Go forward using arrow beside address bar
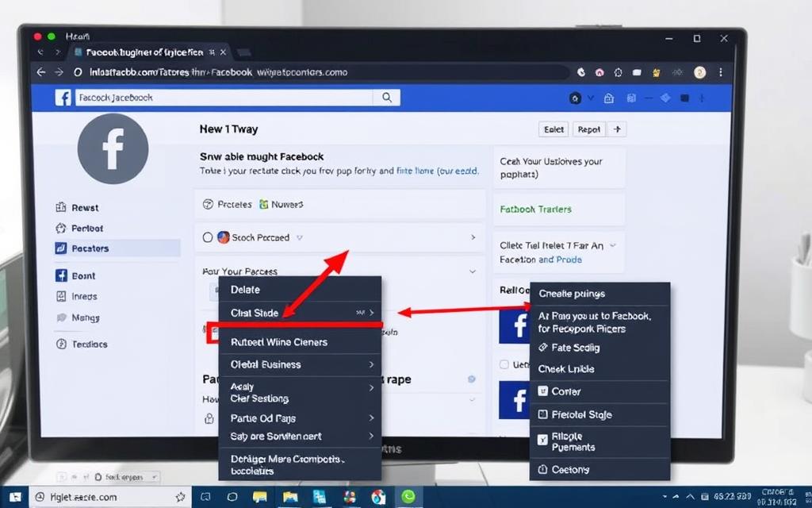 59,72
